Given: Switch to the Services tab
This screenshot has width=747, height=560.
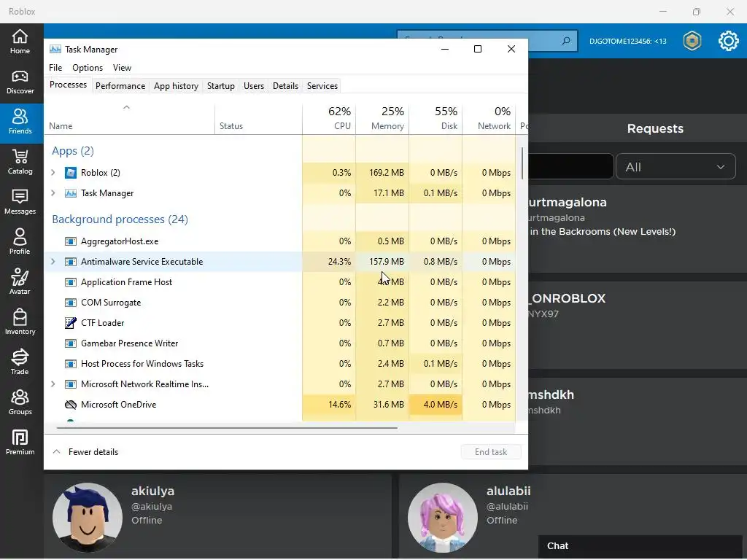Looking at the screenshot, I should (x=322, y=86).
